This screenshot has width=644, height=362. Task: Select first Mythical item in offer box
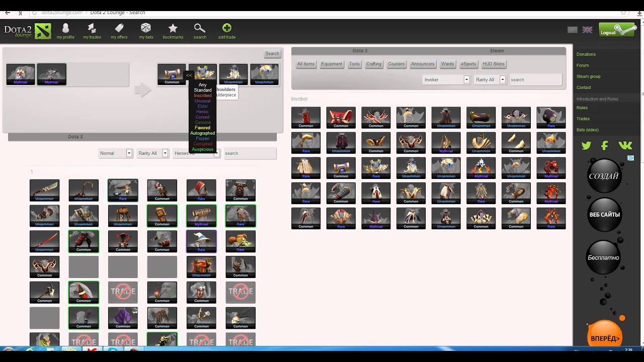click(21, 74)
